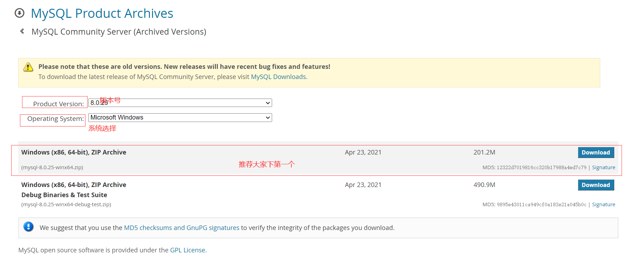Screen dimensions: 644x259
Task: Click the download circle icon beside MySQL Product Archives
Action: click(x=20, y=13)
